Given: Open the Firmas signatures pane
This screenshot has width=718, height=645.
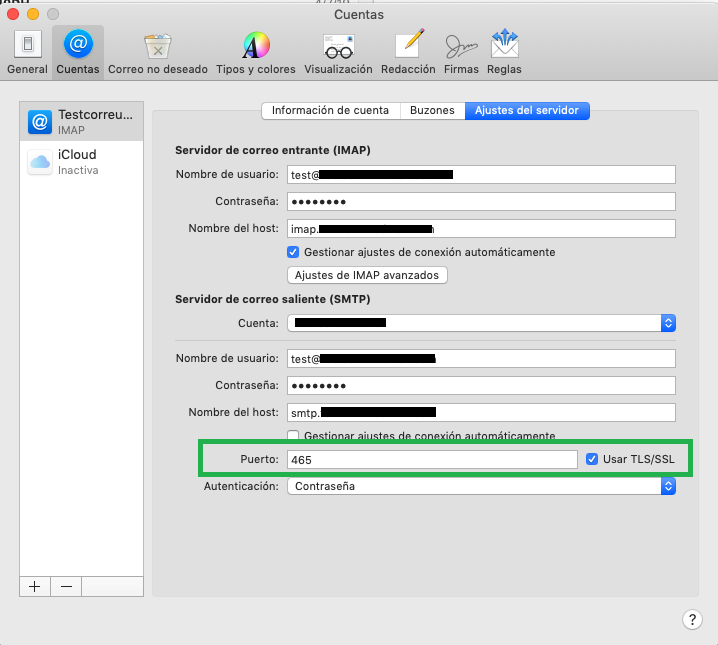Looking at the screenshot, I should coord(461,52).
